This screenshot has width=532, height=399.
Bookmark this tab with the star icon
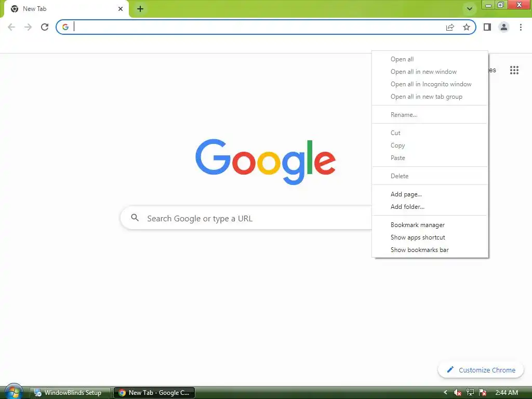point(467,27)
